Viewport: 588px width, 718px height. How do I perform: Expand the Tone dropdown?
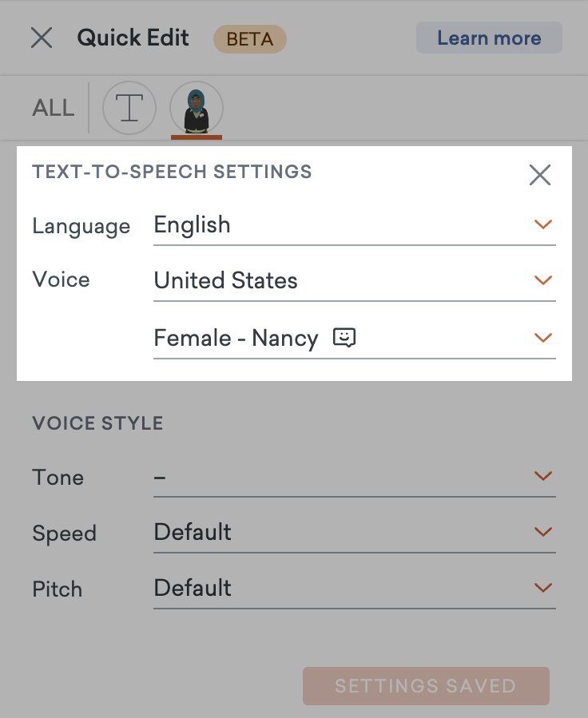pos(355,477)
